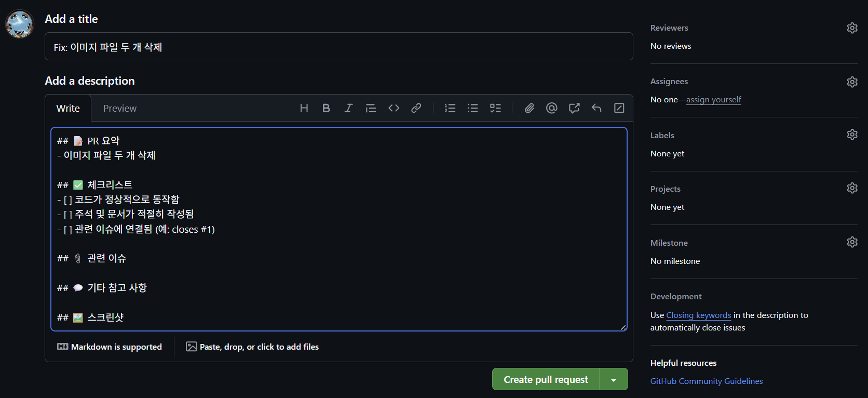Click Create pull request button
The width and height of the screenshot is (868, 398).
[x=546, y=379]
